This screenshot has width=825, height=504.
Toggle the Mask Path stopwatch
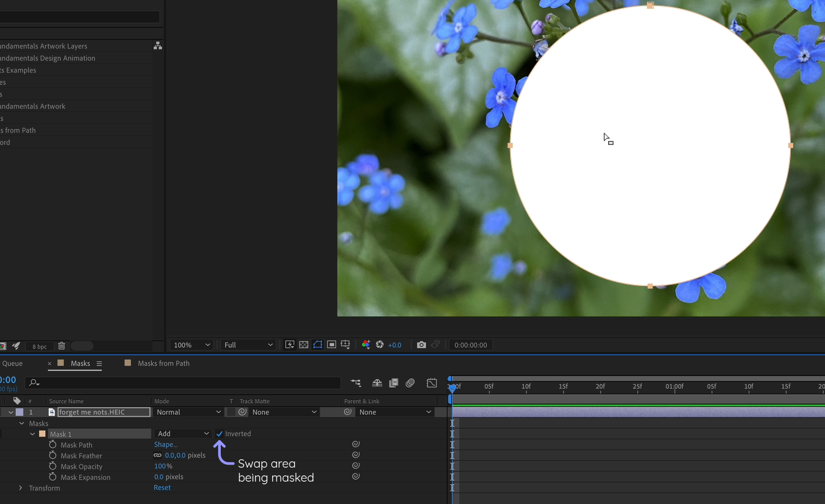click(52, 445)
